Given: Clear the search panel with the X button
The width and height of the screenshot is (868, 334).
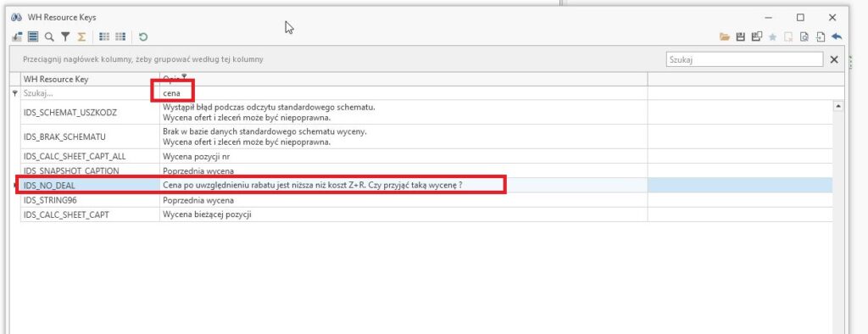Looking at the screenshot, I should (x=834, y=59).
